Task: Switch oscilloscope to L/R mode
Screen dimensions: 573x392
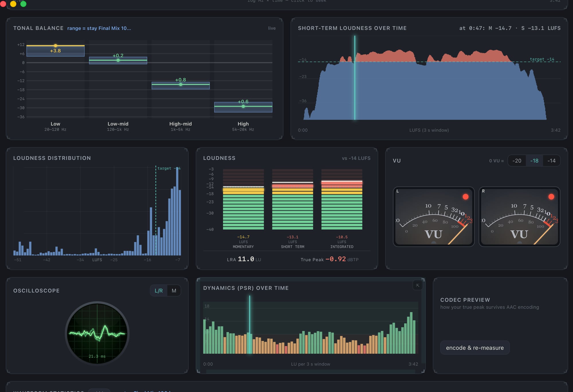Action: (x=159, y=291)
